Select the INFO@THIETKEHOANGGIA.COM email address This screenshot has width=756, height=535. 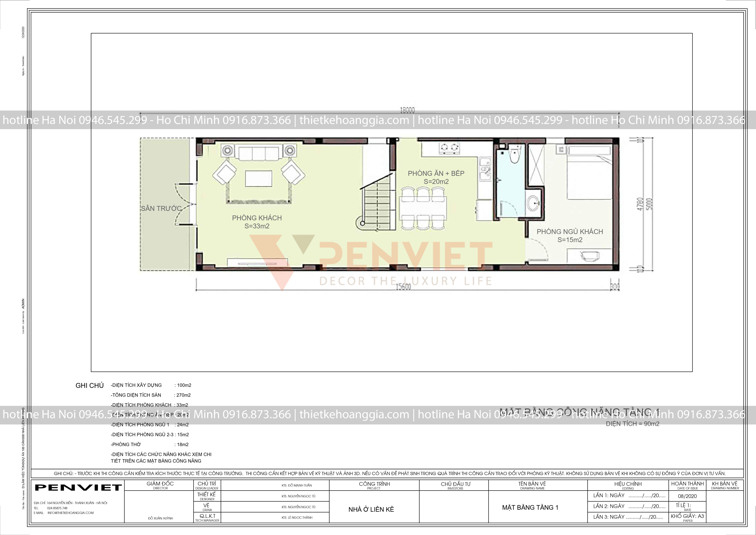[x=71, y=513]
